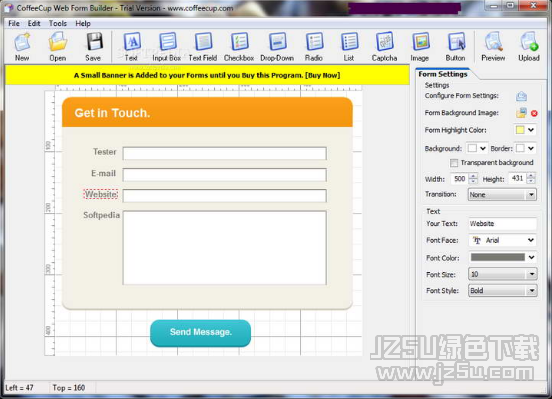The image size is (552, 399).
Task: Add a Radio button element
Action: [314, 47]
